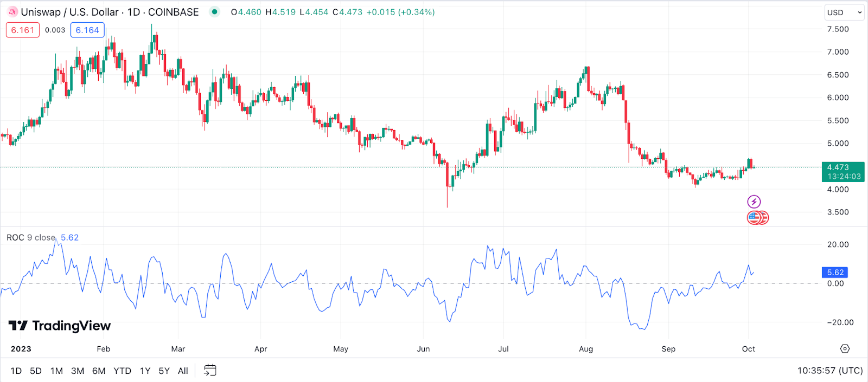
Task: Click the Oct label on time axis
Action: point(749,349)
